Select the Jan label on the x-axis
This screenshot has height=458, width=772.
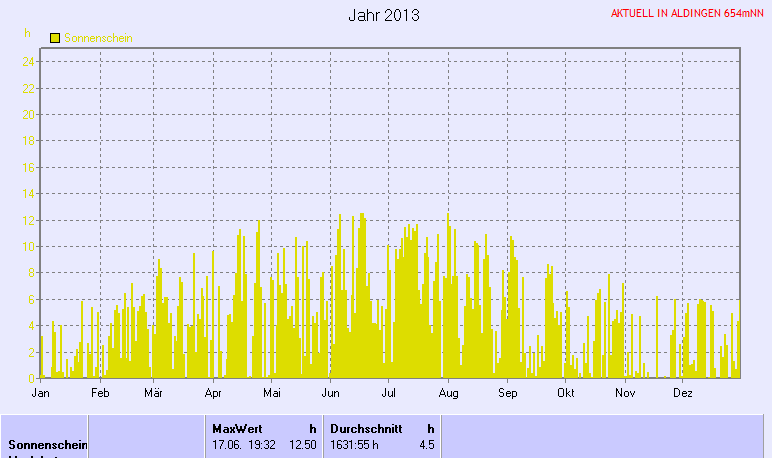41,393
